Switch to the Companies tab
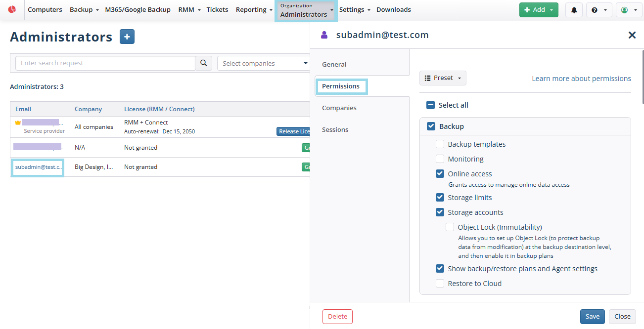The width and height of the screenshot is (644, 329). [x=339, y=108]
